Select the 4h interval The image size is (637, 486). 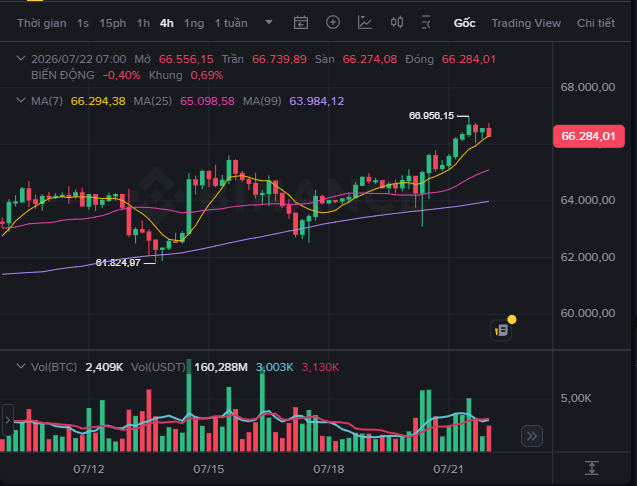coord(167,23)
